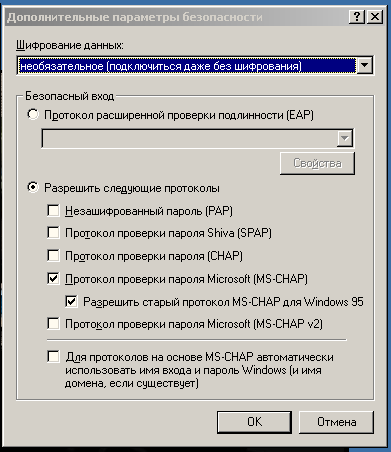This screenshot has height=452, width=391.
Task: Click the OK button
Action: [x=254, y=422]
